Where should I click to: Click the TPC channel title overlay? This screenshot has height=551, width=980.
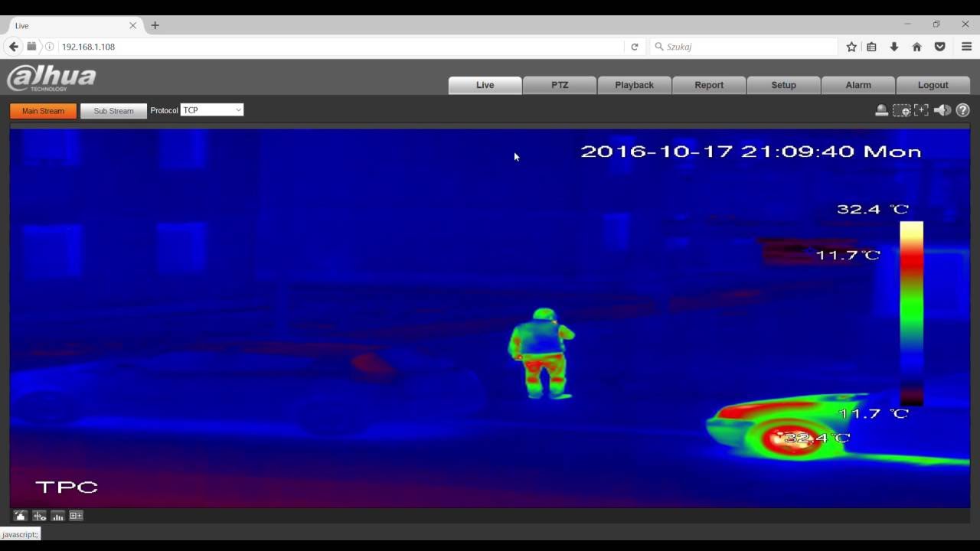coord(67,487)
